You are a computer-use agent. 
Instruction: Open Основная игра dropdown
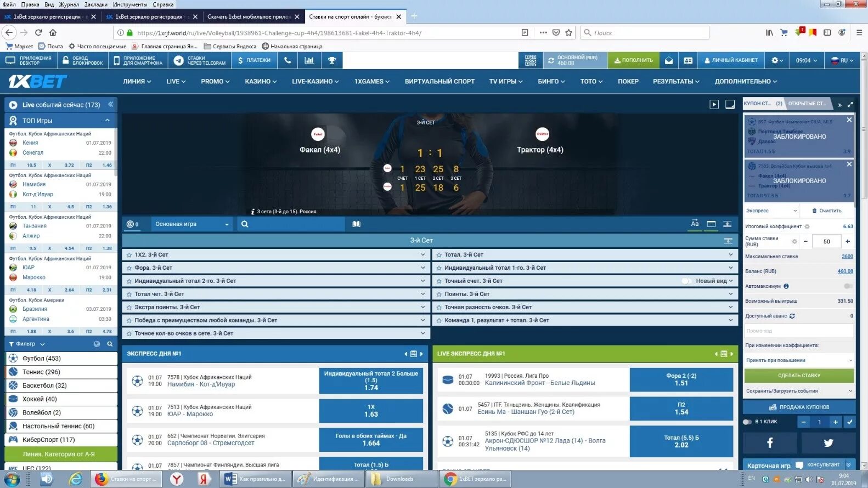coord(191,224)
